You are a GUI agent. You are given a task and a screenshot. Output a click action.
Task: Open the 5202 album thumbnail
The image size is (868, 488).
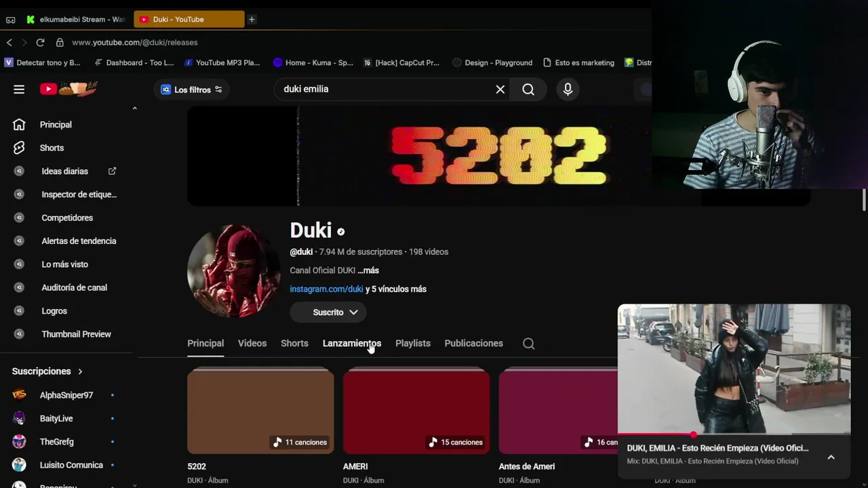pyautogui.click(x=260, y=411)
